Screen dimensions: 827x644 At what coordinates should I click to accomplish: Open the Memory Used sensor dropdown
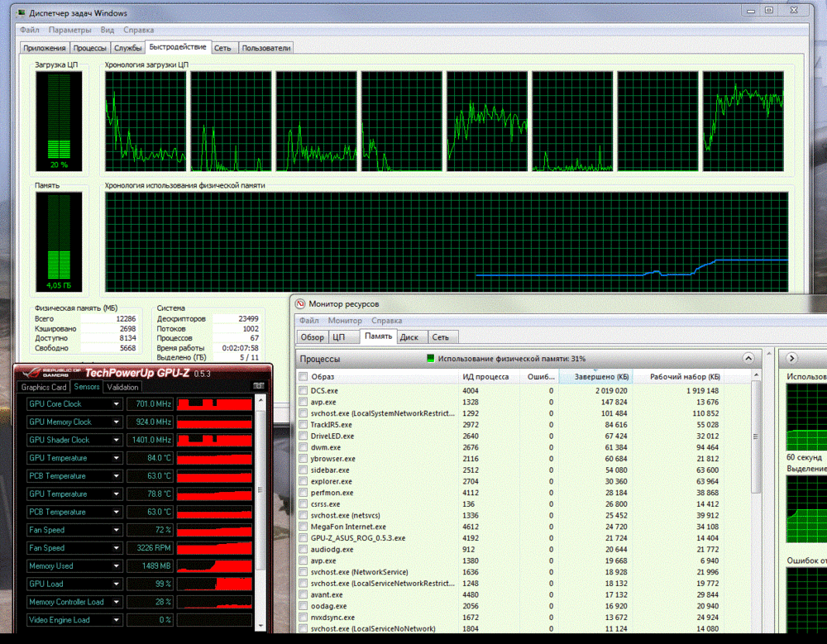117,566
